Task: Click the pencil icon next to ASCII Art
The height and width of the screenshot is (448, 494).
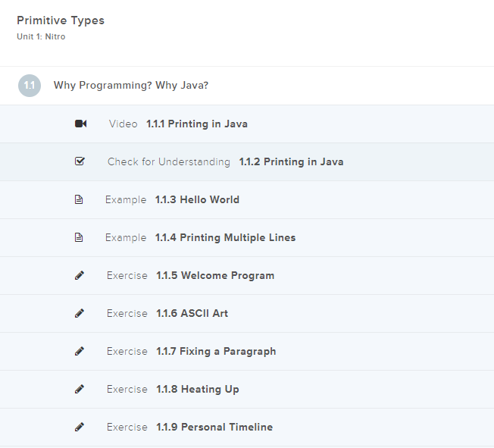Action: pyautogui.click(x=80, y=313)
